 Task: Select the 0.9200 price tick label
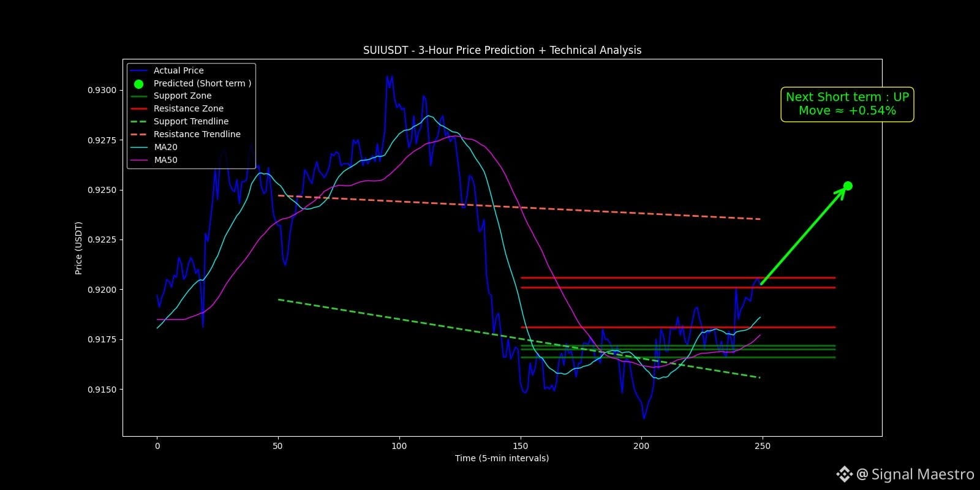click(x=102, y=290)
